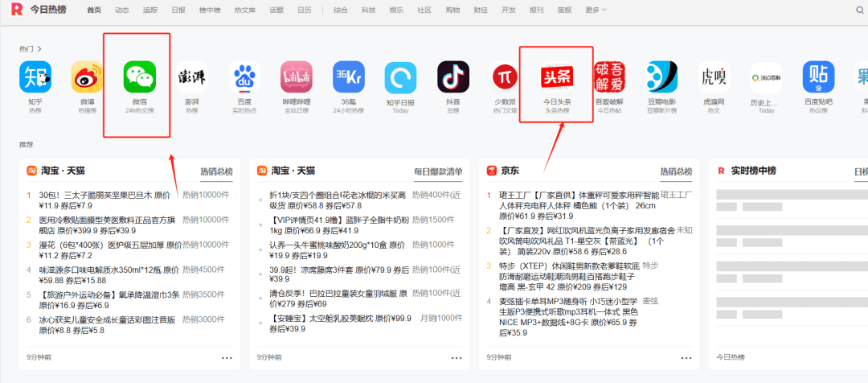Open the 话题 navigation item
The image size is (868, 383).
pyautogui.click(x=276, y=10)
